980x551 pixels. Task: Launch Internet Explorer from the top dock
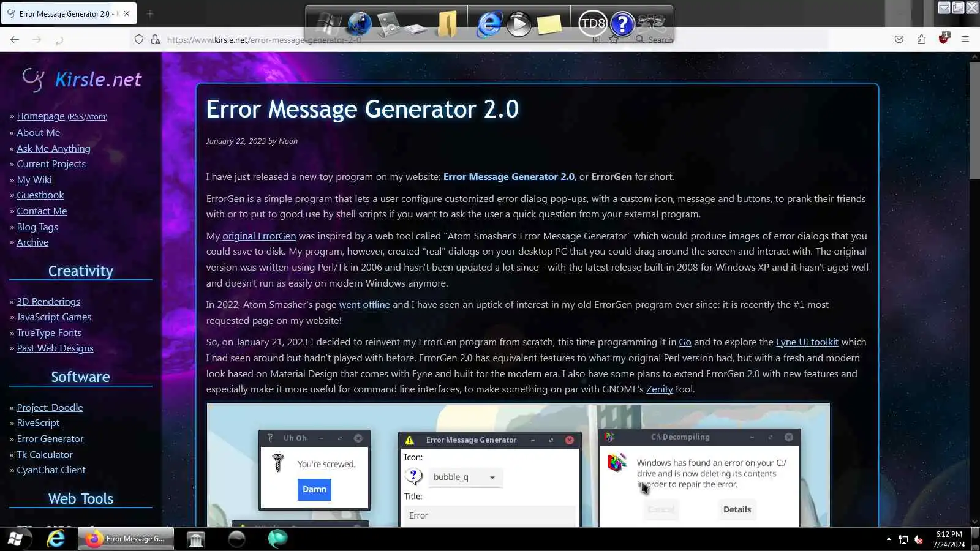pos(489,24)
